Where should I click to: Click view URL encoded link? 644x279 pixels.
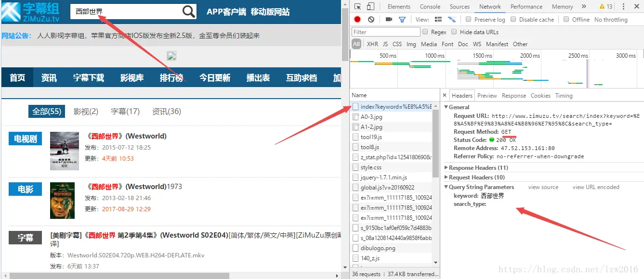(x=596, y=187)
